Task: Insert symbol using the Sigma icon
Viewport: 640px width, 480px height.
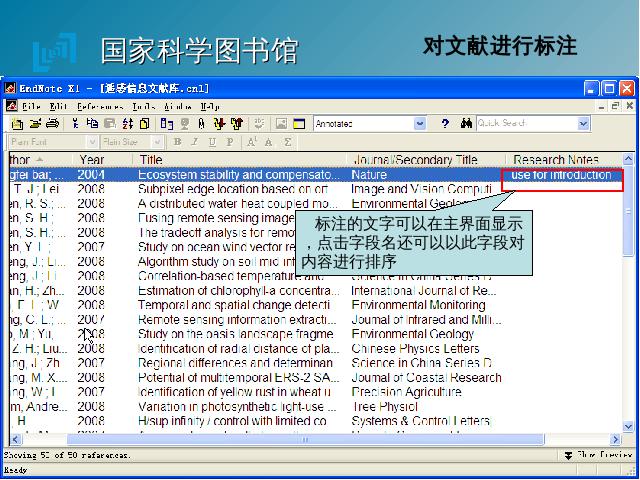Action: click(x=287, y=142)
